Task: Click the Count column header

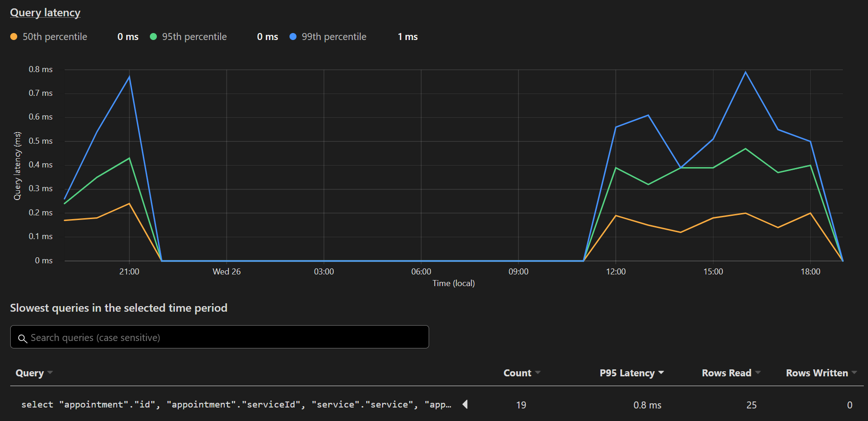Action: pos(517,373)
